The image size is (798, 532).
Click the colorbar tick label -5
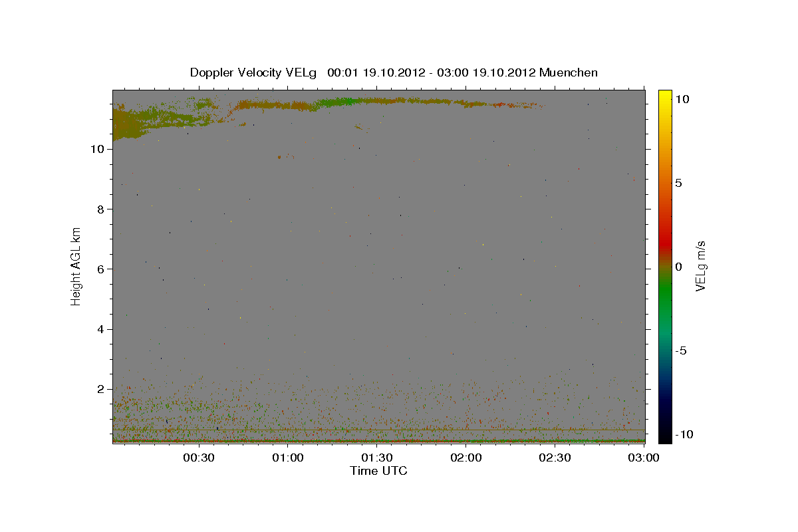pos(681,350)
